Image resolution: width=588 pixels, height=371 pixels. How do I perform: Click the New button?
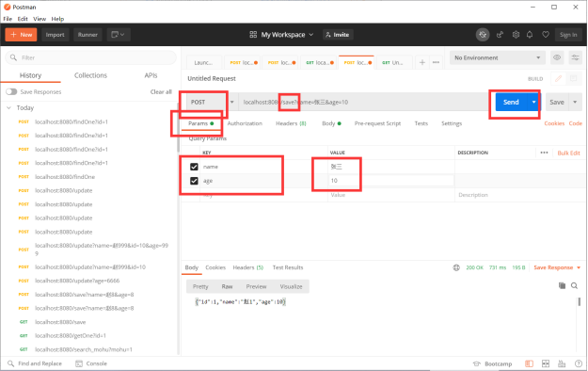click(21, 35)
